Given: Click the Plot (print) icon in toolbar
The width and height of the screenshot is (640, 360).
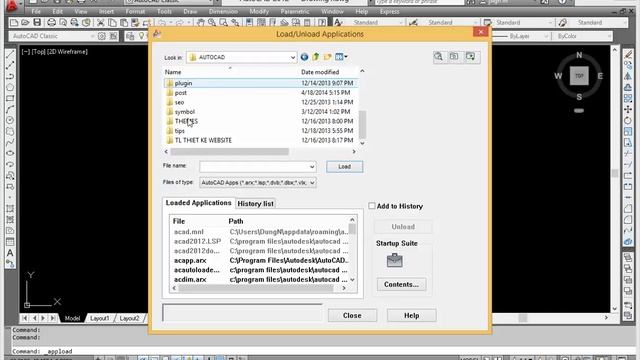Looking at the screenshot, I should pos(51,23).
